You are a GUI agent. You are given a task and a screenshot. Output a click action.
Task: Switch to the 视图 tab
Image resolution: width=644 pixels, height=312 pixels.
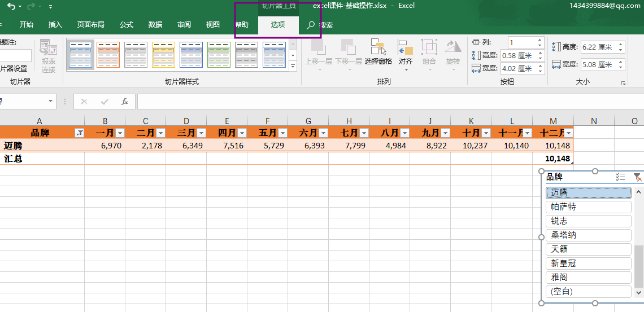tap(213, 25)
